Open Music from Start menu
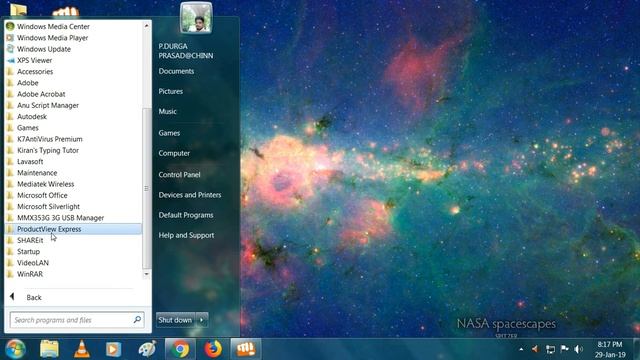Viewport: 640px width, 360px height. 167,111
